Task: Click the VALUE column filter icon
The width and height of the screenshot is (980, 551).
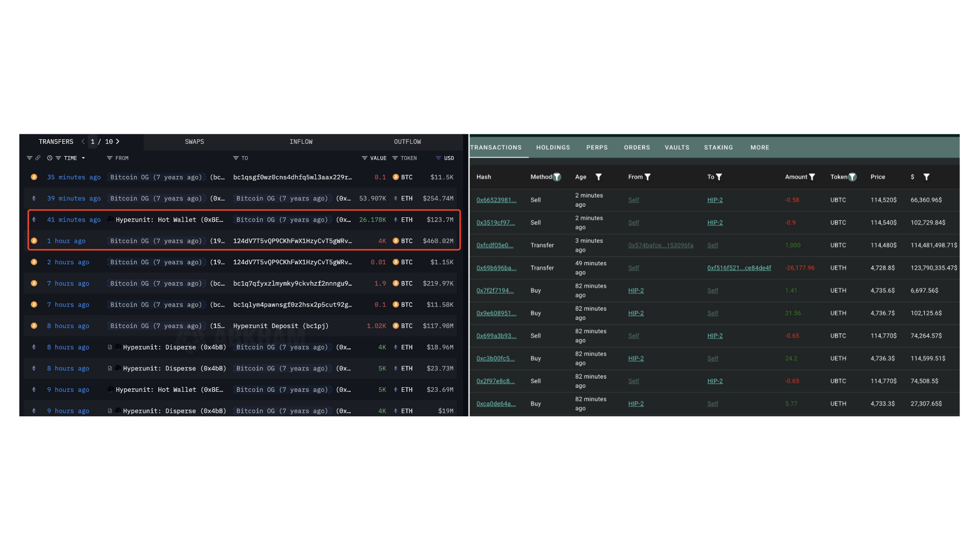Action: click(364, 158)
